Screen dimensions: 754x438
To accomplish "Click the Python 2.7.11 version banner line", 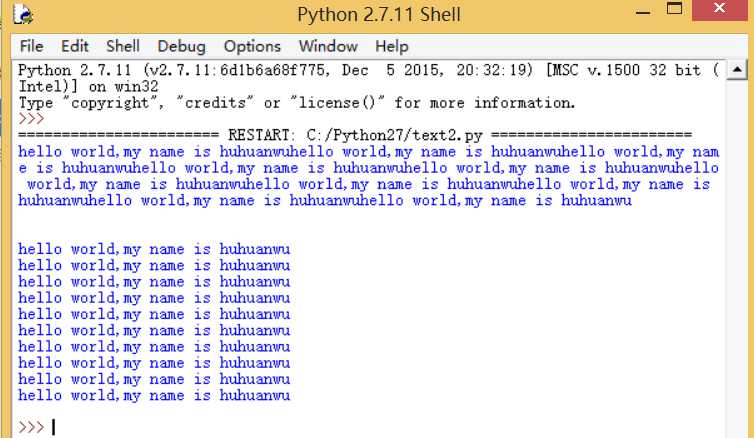I will pyautogui.click(x=369, y=71).
